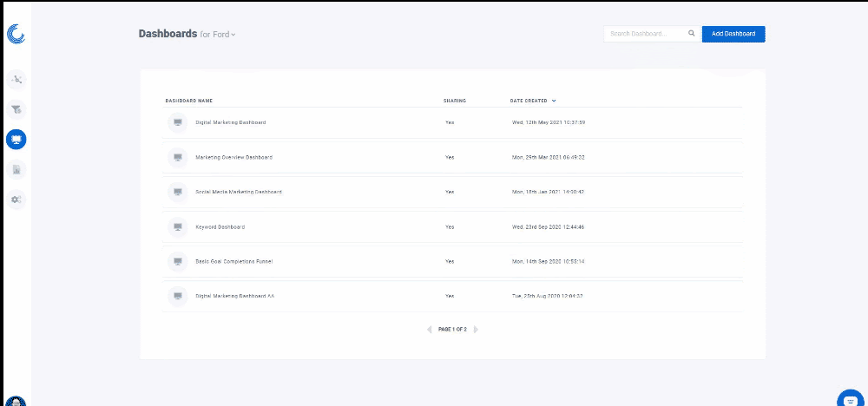Click Sharing 'Yes' for Digital Marketing Dashboard row

click(450, 122)
